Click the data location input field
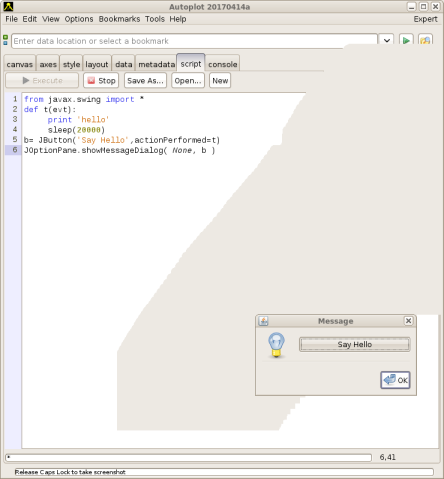444x479 pixels. [194, 41]
